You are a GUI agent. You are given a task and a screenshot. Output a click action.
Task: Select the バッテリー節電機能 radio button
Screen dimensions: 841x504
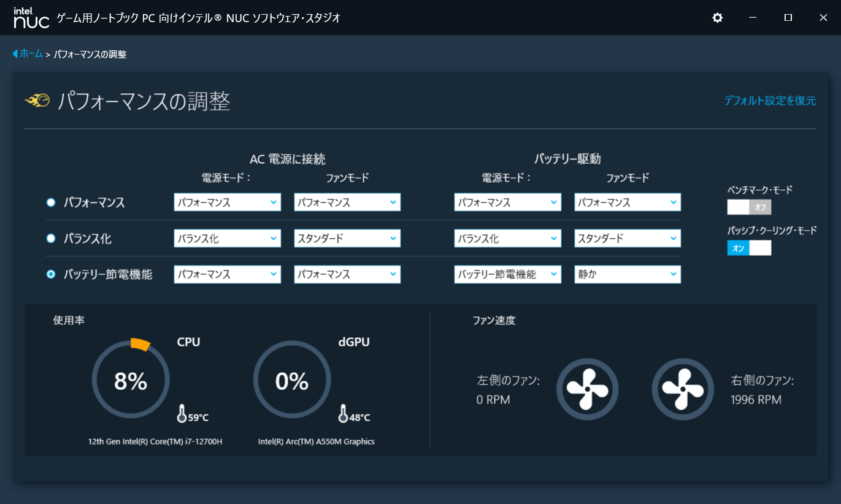click(51, 274)
